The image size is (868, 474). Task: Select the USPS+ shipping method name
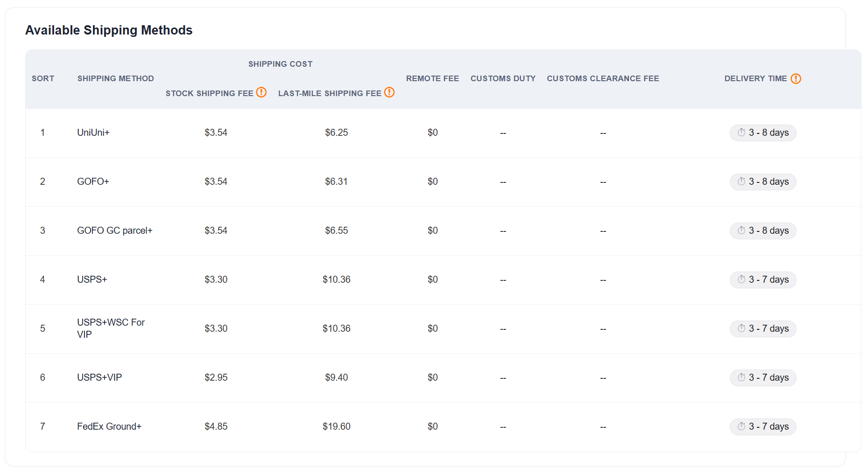[x=92, y=279]
